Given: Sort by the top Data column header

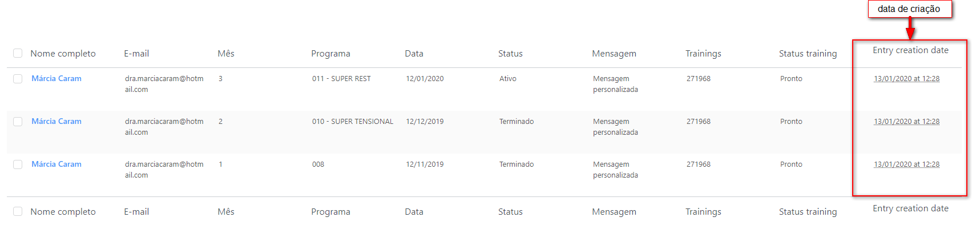Looking at the screenshot, I should click(414, 54).
